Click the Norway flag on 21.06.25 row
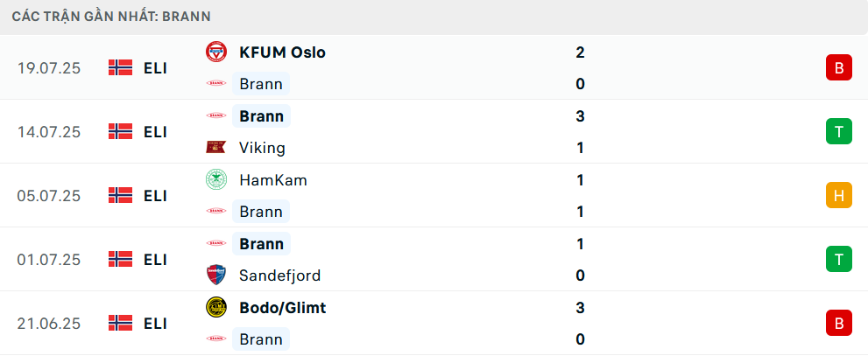The image size is (868, 356). point(120,323)
